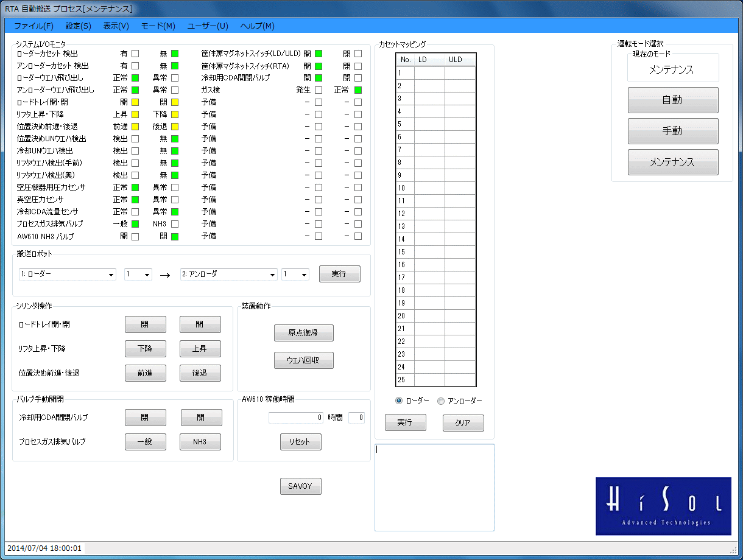Open the モード(M) menu
Screen dimensions: 743x560
pyautogui.click(x=158, y=26)
